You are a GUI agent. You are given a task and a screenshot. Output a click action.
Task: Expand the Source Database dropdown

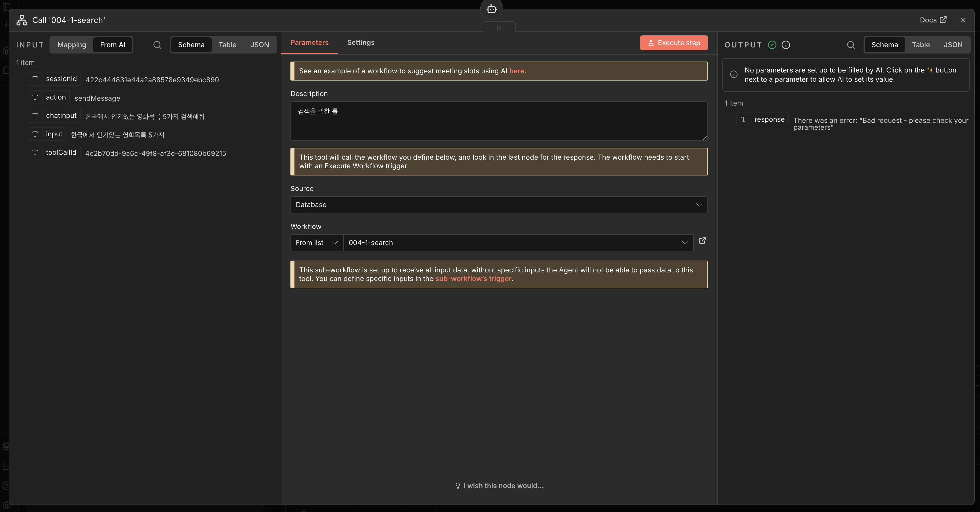(x=498, y=205)
